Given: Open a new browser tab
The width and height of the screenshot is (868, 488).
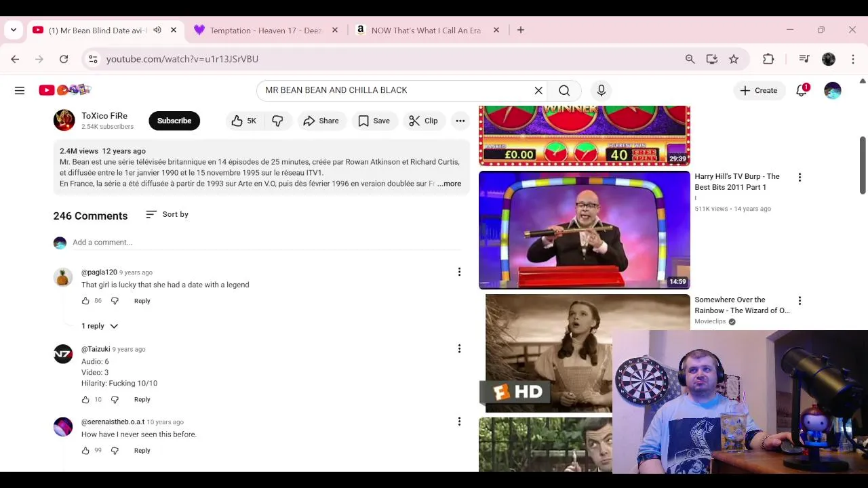Looking at the screenshot, I should click(x=521, y=30).
